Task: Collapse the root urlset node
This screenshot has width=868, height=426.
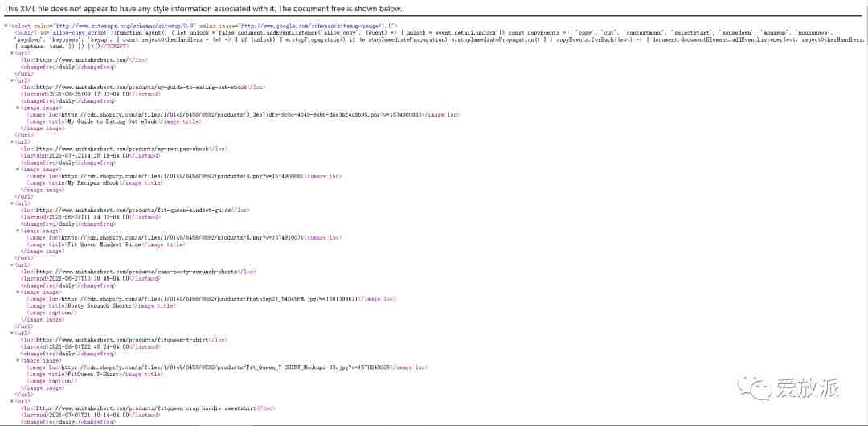Action: [6, 26]
